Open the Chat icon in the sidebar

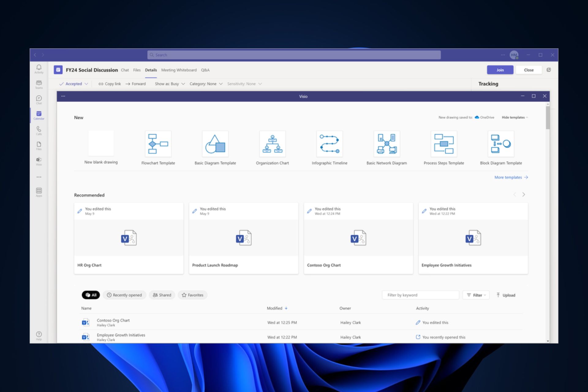click(39, 100)
